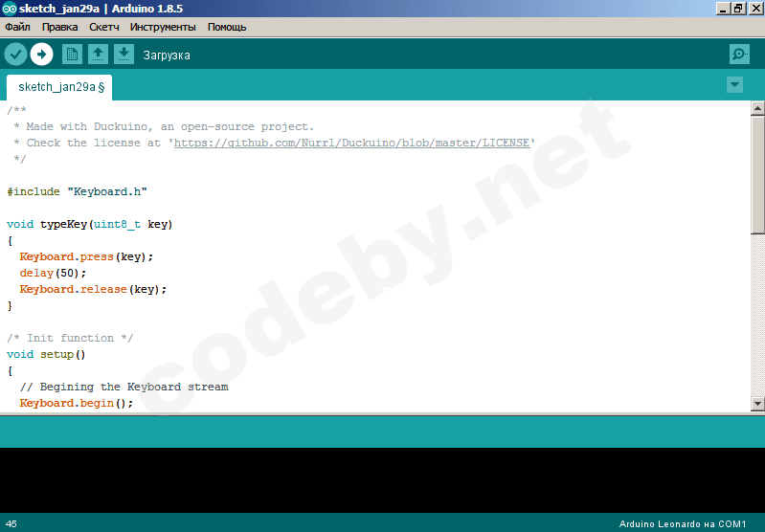The image size is (765, 532).
Task: Save the sketch using the down-arrow icon
Action: click(124, 55)
